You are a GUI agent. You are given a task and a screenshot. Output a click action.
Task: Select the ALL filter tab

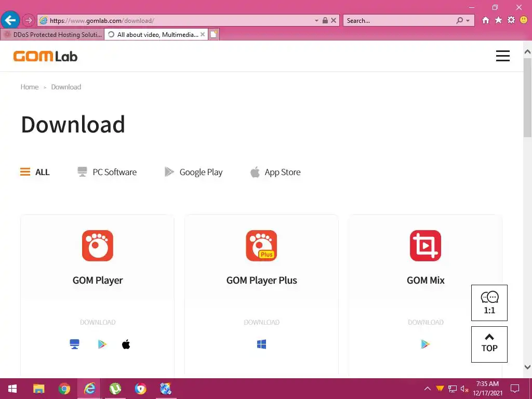coord(35,172)
